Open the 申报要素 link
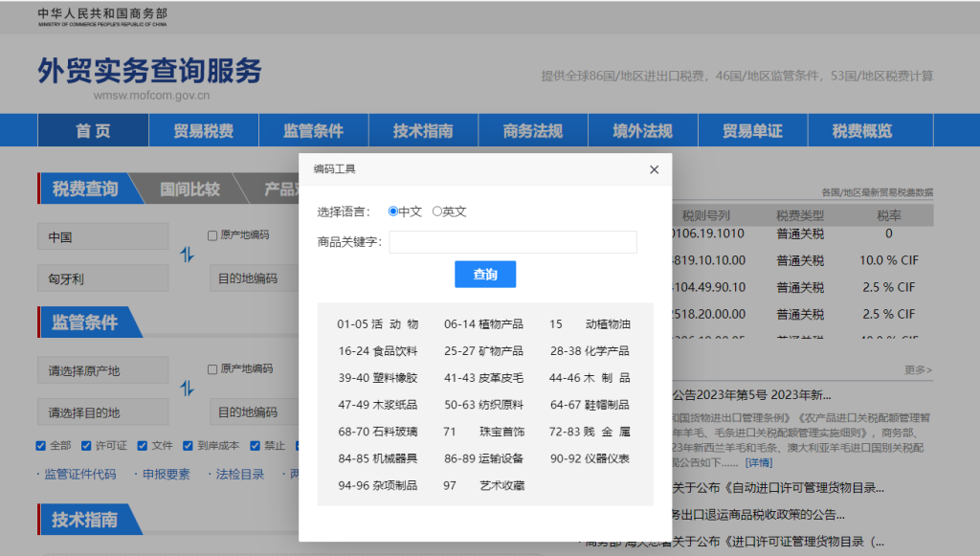The image size is (980, 556). [x=167, y=474]
